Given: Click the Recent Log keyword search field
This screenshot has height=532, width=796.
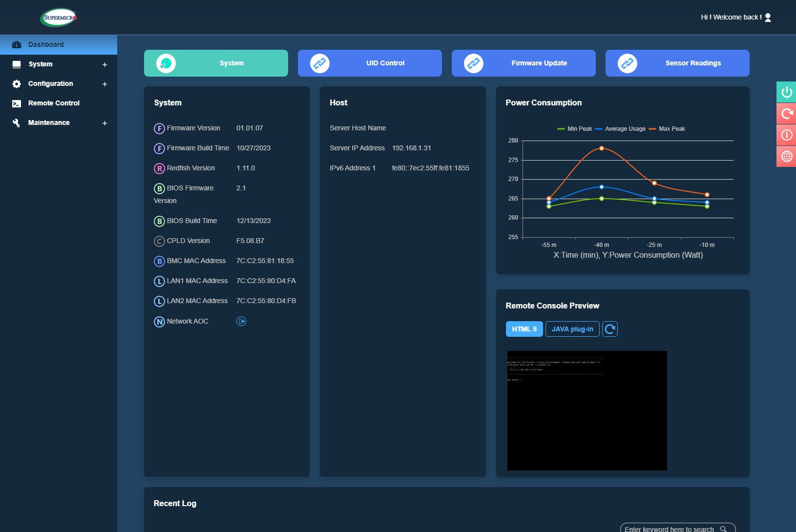Looking at the screenshot, I should coord(669,529).
